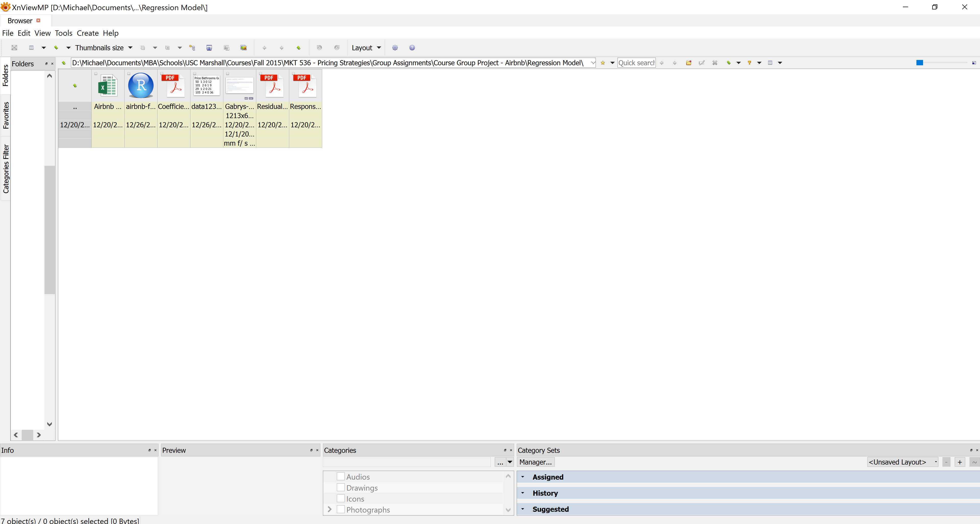Click the rename pencil icon in address toolbar
Screen dimensions: 980x524
[701, 63]
